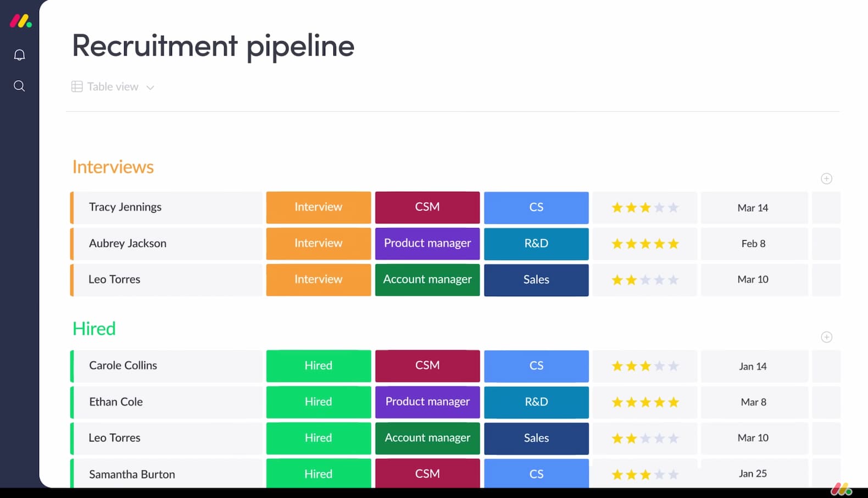Add column using plus icon in Hired group
Screen dimensions: 868x498
[826, 337]
